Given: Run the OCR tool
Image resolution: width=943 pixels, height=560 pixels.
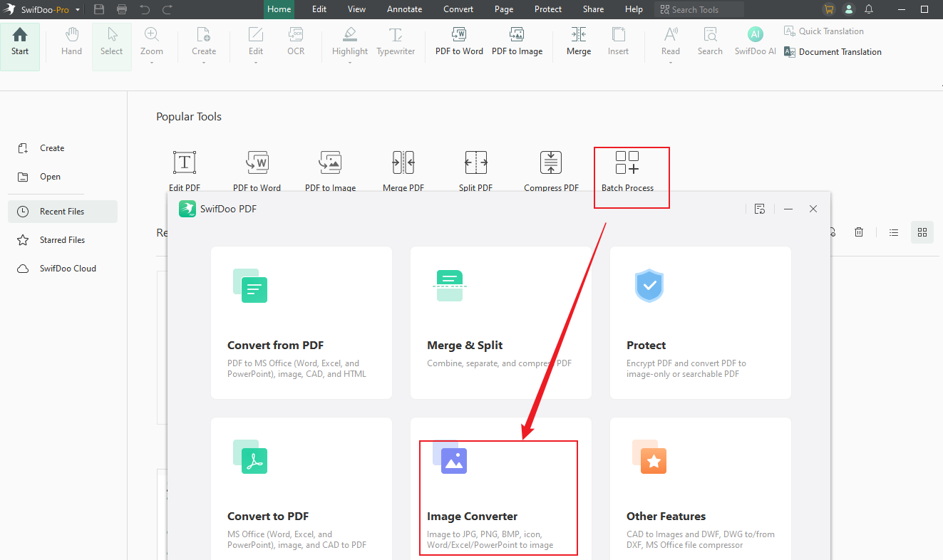Looking at the screenshot, I should [x=295, y=41].
